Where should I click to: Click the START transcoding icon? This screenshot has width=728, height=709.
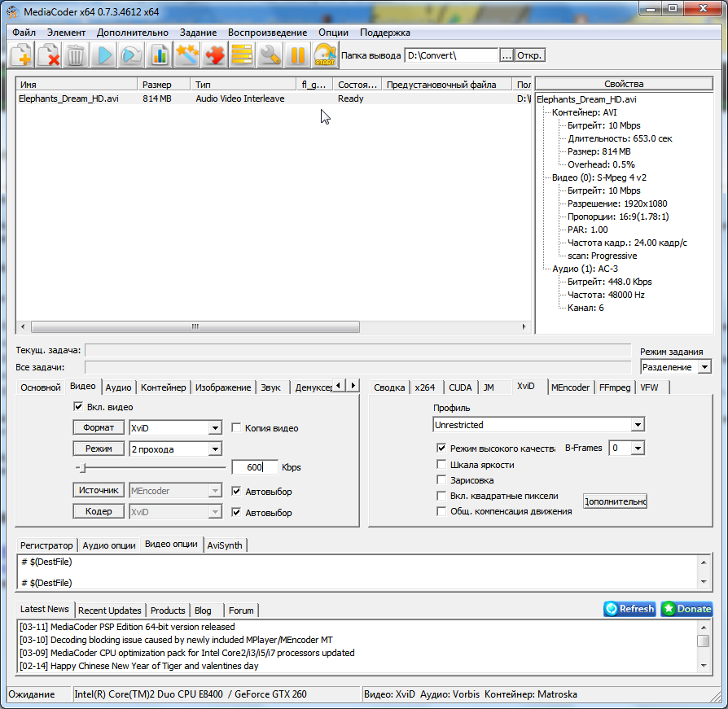click(325, 55)
